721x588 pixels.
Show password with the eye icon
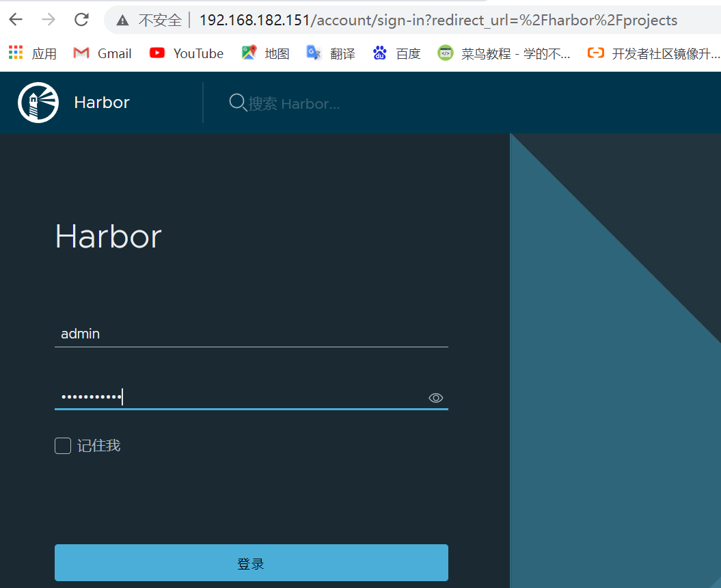click(435, 398)
